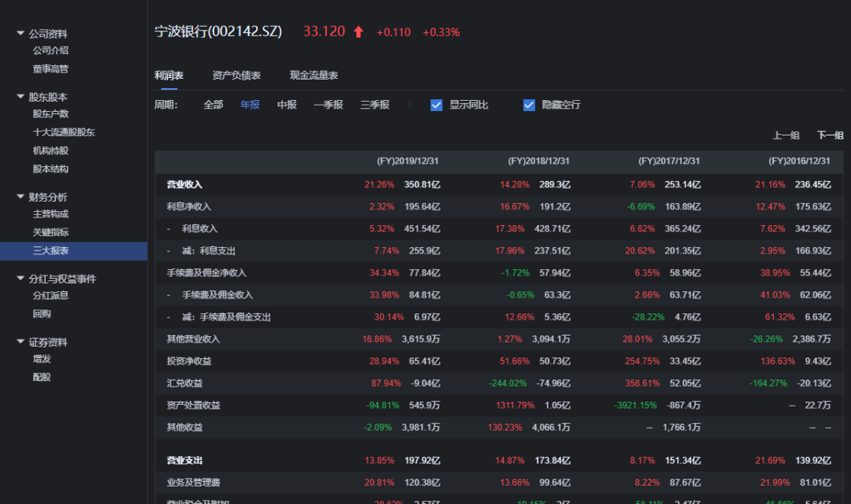
Task: Collapse the 公司资料 sidebar section
Action: click(x=20, y=33)
